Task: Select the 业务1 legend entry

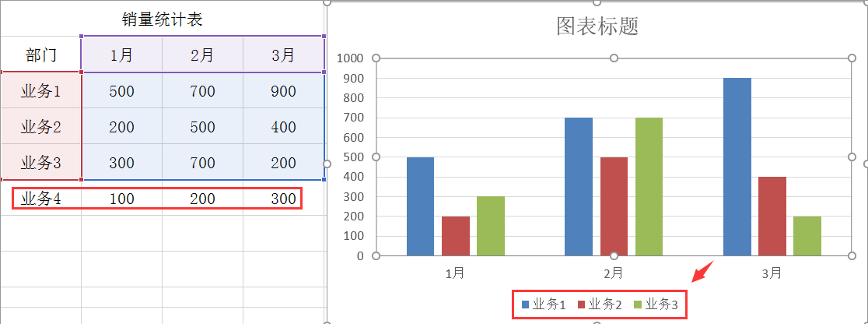Action: pyautogui.click(x=543, y=304)
